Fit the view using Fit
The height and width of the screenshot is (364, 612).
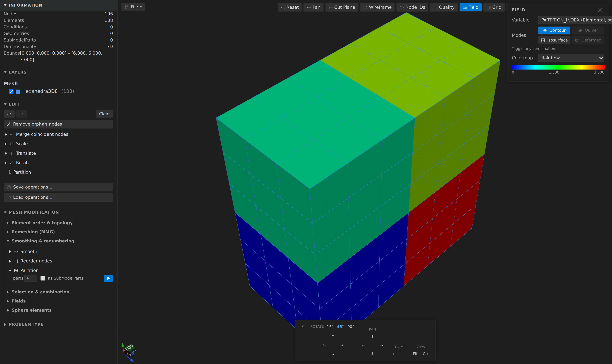coord(415,354)
